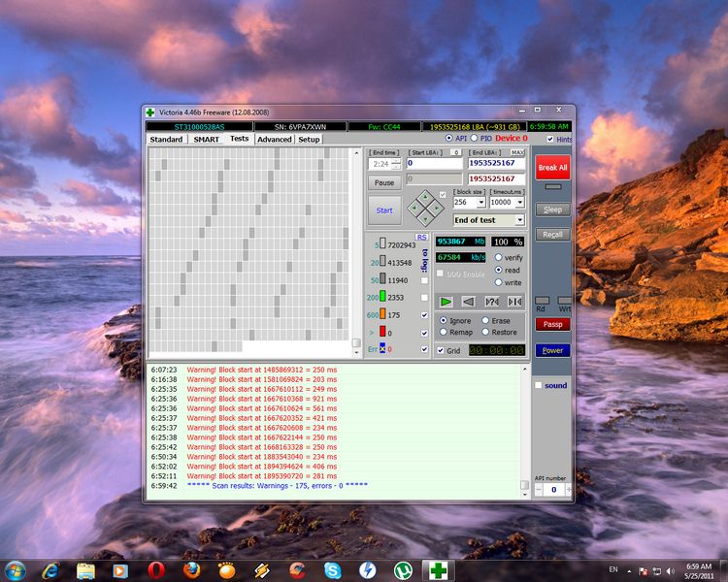
Task: Switch to the Tests tab
Action: [239, 139]
